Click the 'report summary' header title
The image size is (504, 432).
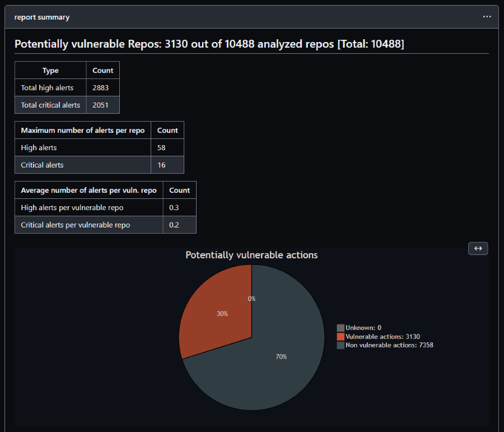coord(42,17)
